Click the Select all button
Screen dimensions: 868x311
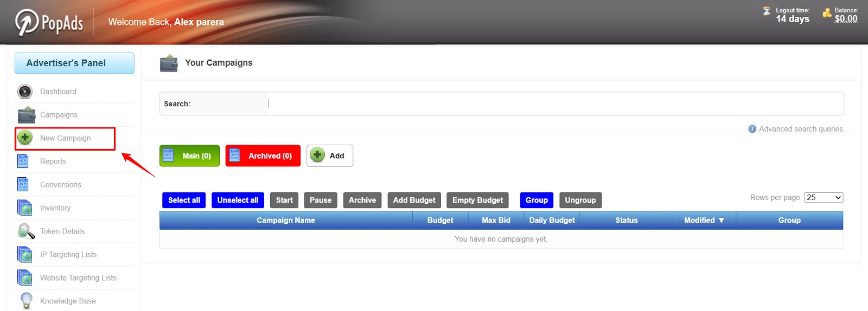coord(184,200)
